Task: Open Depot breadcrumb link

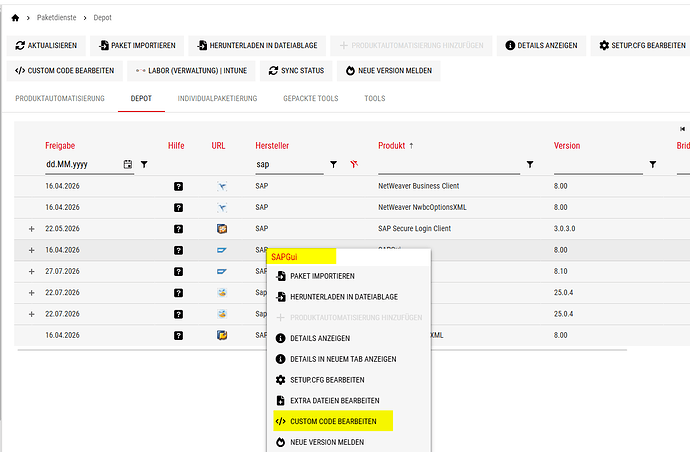Action: (x=102, y=18)
